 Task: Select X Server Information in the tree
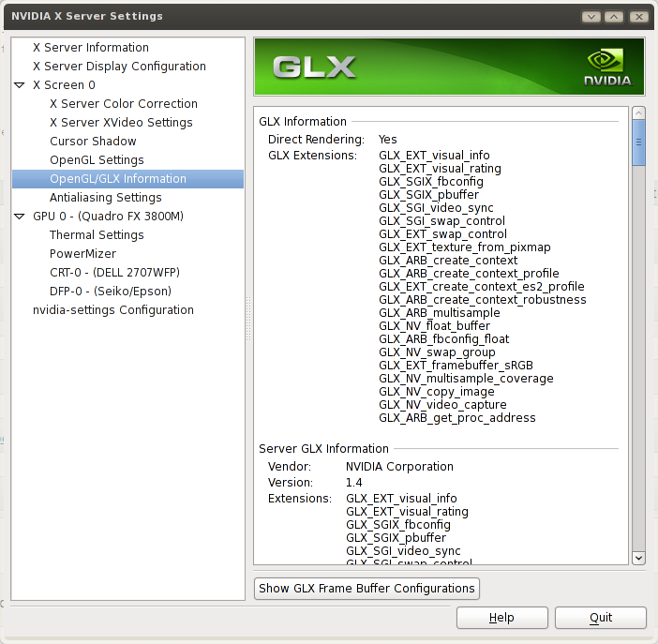tap(91, 48)
